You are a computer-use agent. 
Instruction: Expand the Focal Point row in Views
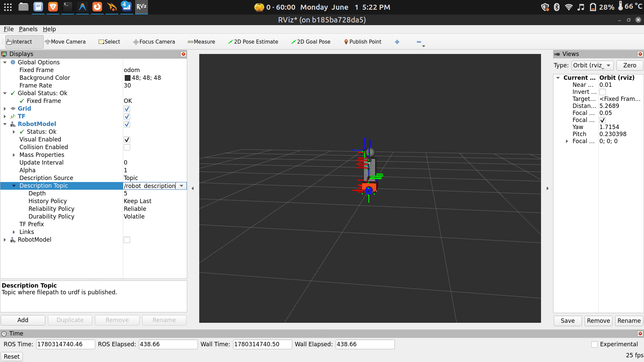point(567,141)
